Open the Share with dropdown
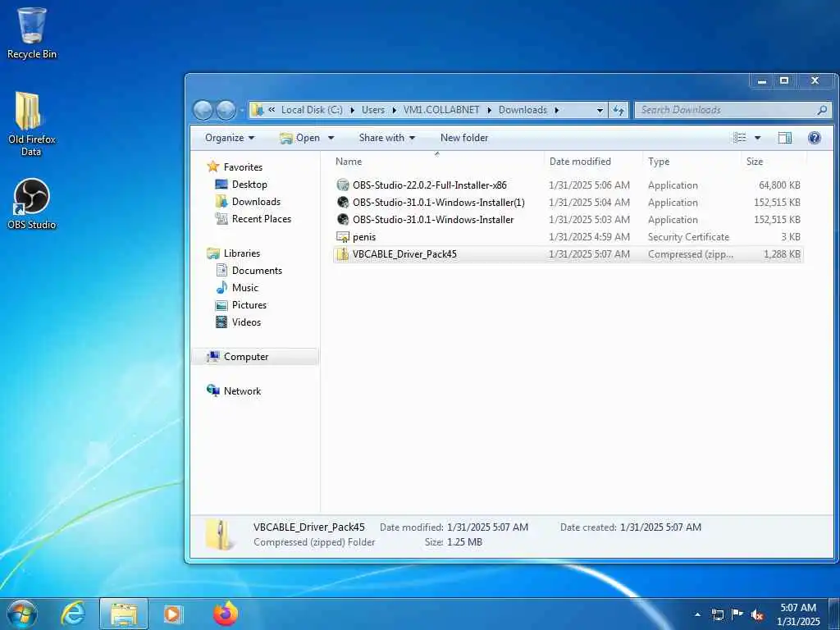This screenshot has height=630, width=840. pos(387,138)
